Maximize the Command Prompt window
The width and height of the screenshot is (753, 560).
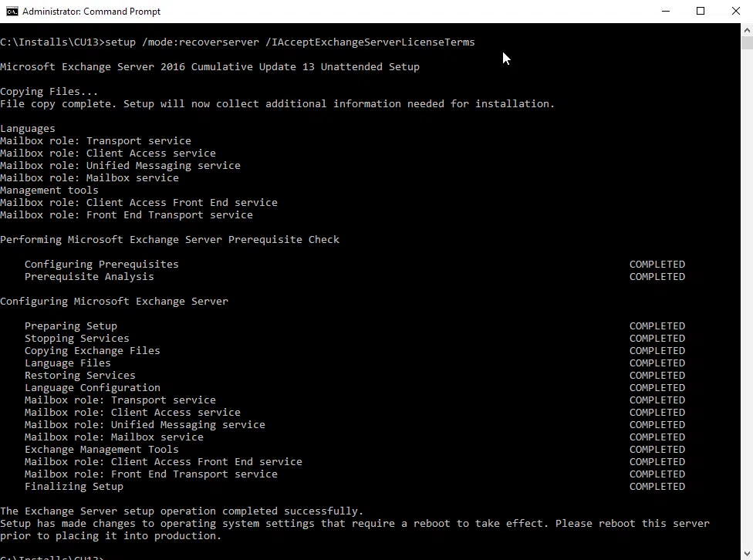point(701,11)
